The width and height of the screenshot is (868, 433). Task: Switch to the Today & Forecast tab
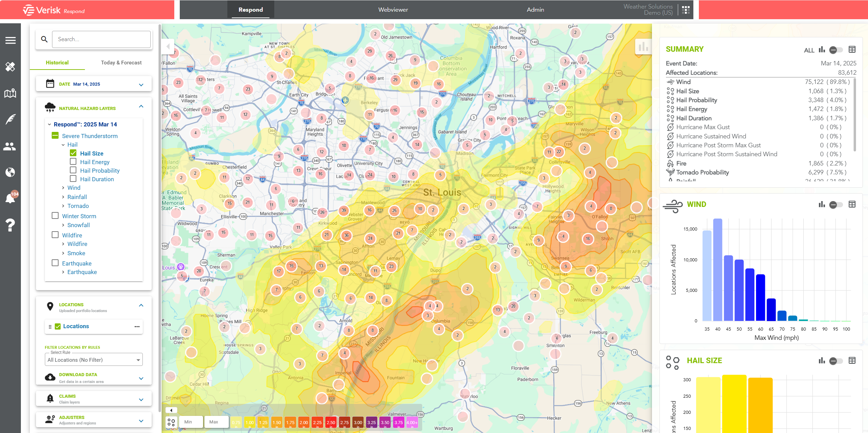(121, 62)
